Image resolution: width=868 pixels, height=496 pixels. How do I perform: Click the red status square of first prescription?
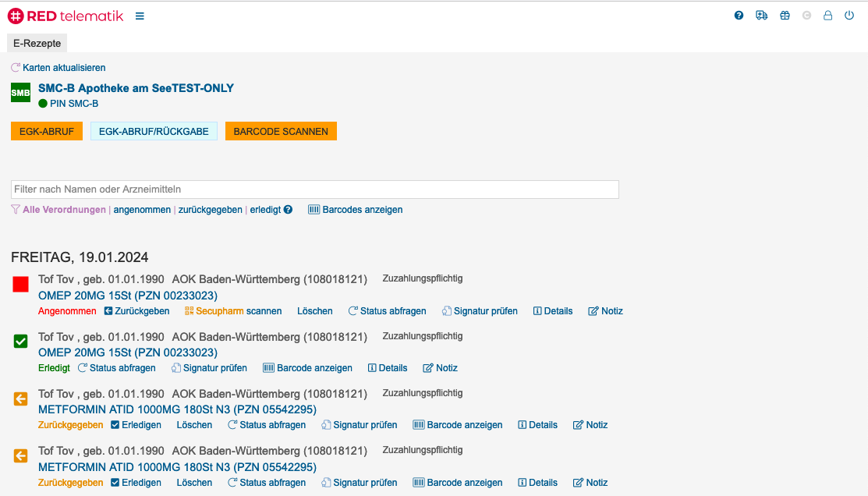21,285
